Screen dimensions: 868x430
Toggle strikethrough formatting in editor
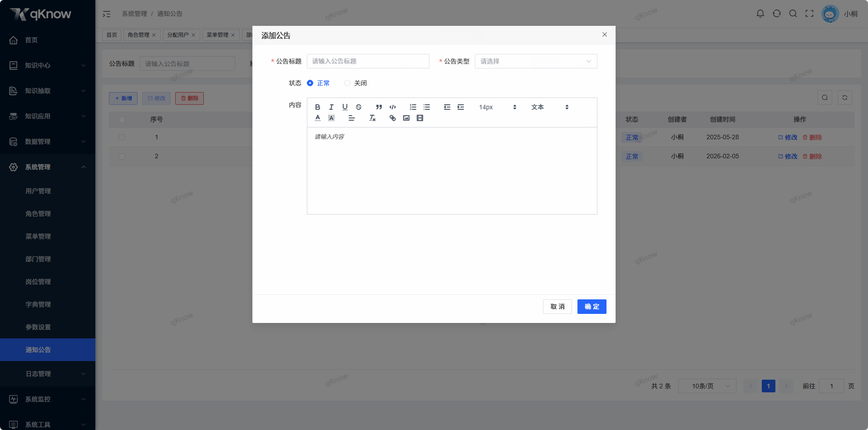point(359,107)
